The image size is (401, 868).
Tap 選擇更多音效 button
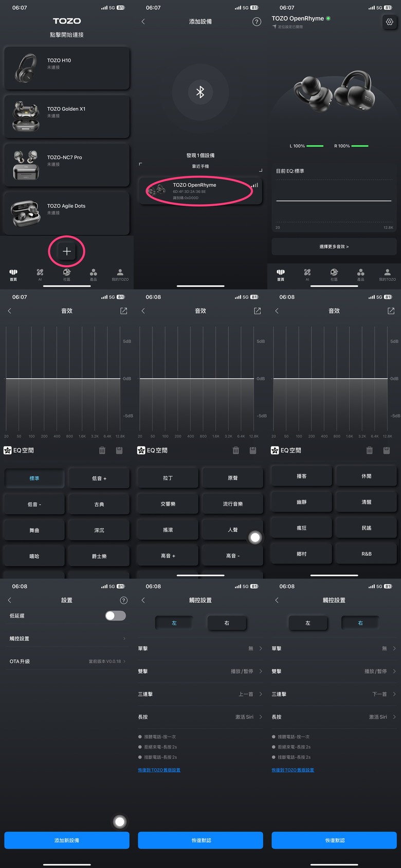tap(334, 247)
